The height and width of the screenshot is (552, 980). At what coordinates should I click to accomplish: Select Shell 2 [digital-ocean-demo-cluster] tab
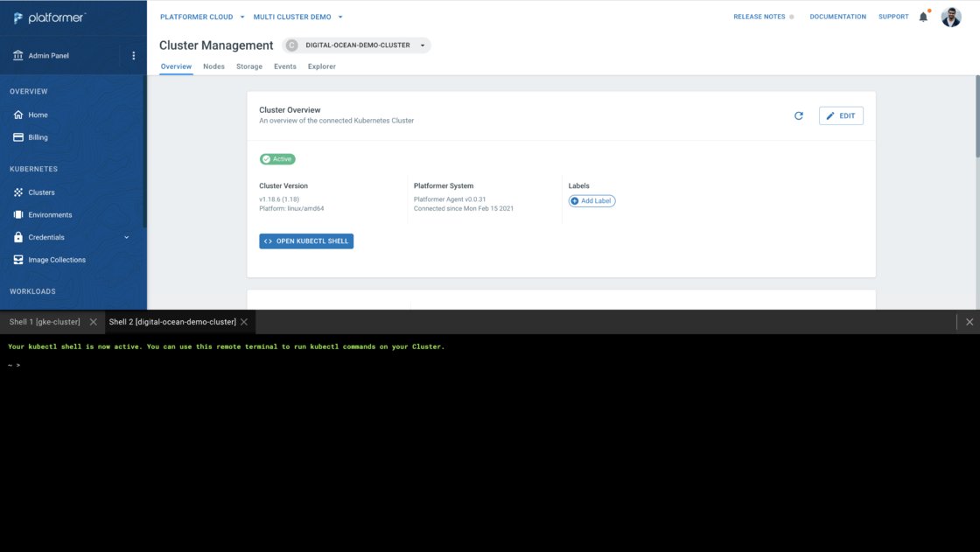[x=172, y=322]
